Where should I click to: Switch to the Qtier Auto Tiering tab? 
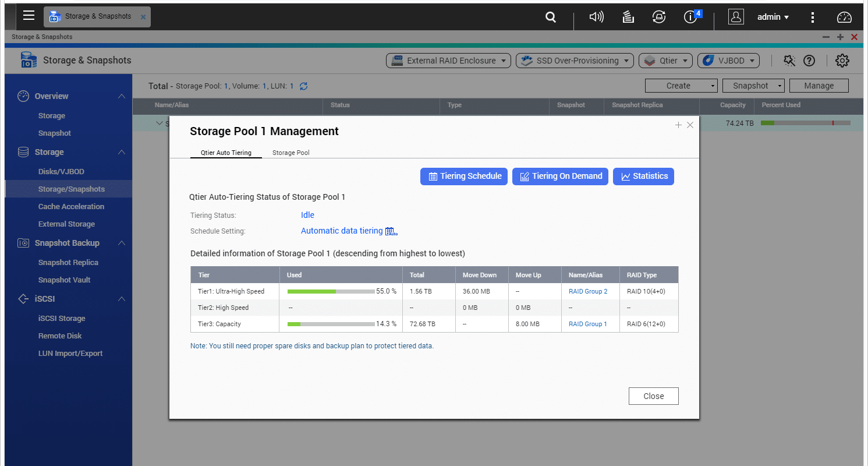pos(226,153)
